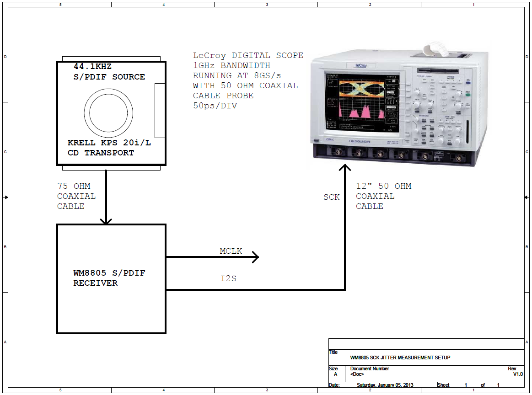Click the LeCroy oscilloscope picture
The width and height of the screenshot is (532, 395).
coord(399,105)
